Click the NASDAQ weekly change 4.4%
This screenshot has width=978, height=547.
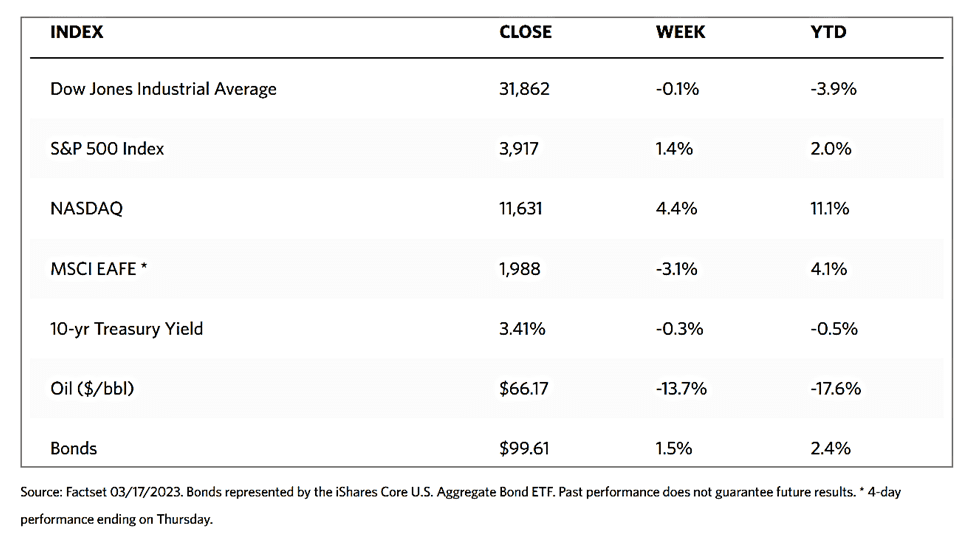point(677,209)
